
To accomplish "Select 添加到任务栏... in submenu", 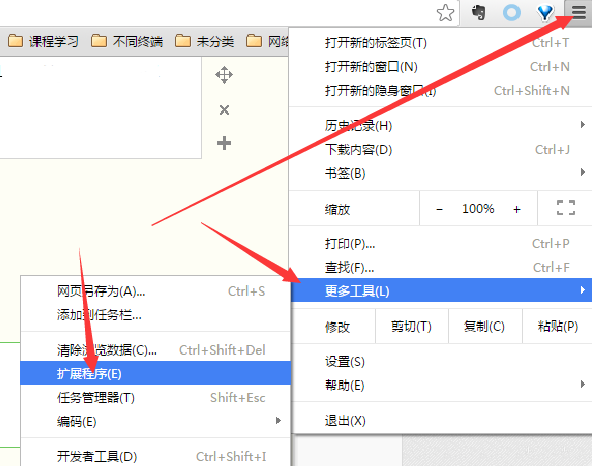I will coord(156,315).
